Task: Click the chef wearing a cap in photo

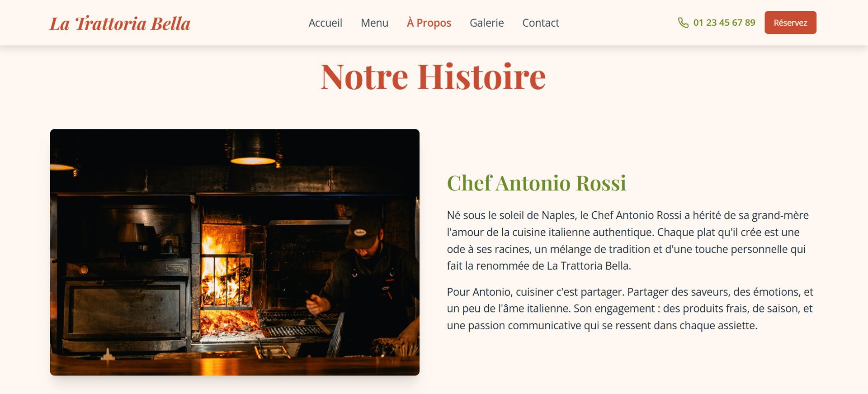Action: [366, 280]
